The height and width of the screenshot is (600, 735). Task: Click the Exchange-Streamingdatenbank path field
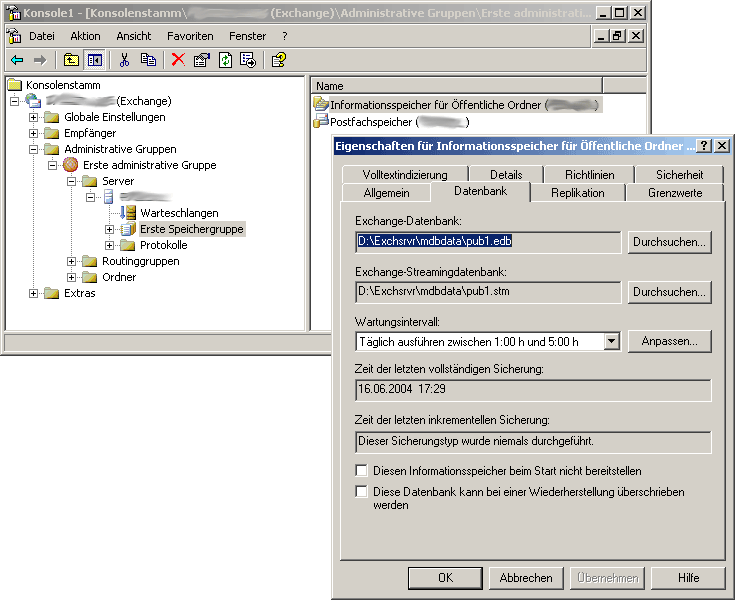point(487,292)
